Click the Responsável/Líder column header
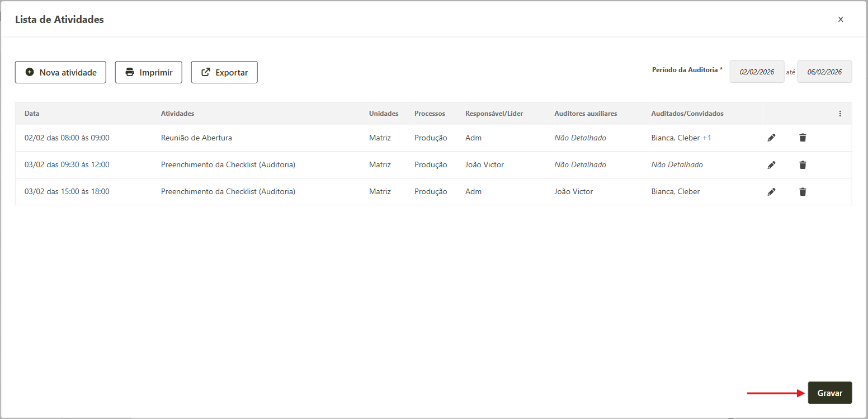868x419 pixels. (x=494, y=114)
